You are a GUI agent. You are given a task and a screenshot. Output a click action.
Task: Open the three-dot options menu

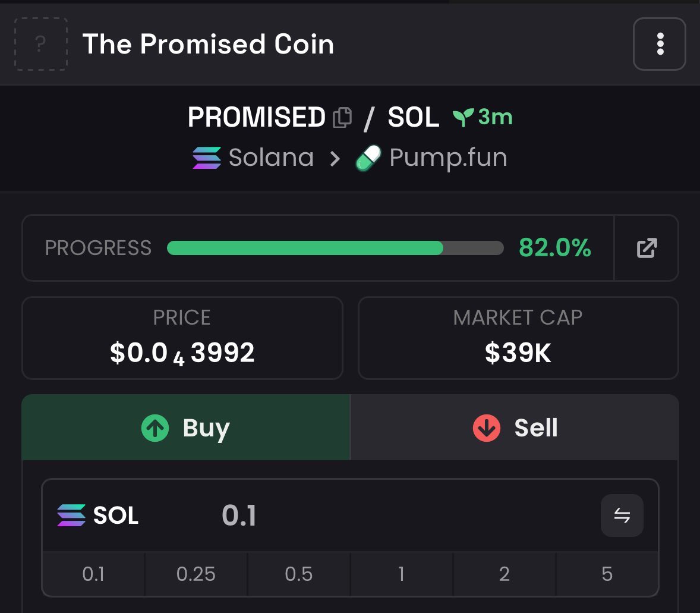[x=660, y=44]
